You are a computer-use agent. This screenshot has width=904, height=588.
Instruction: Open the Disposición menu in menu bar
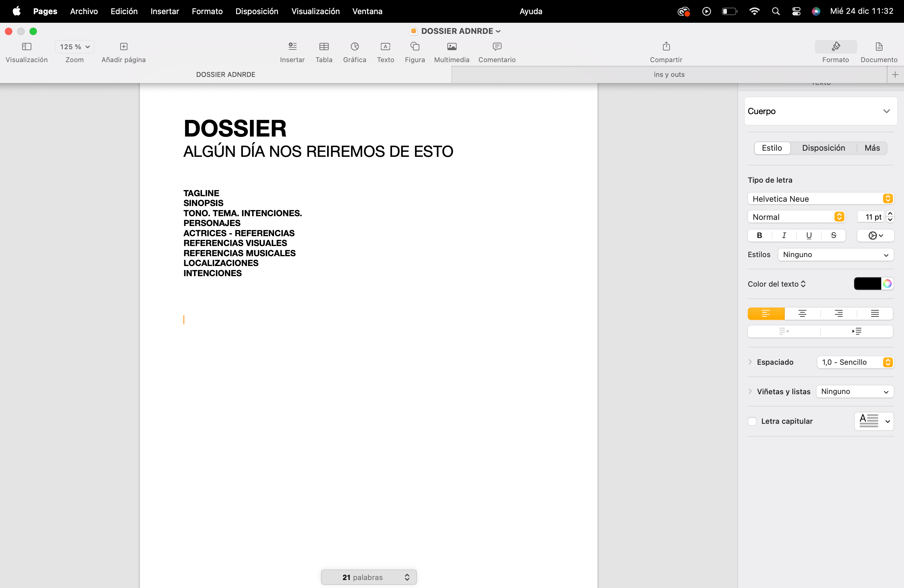(257, 11)
